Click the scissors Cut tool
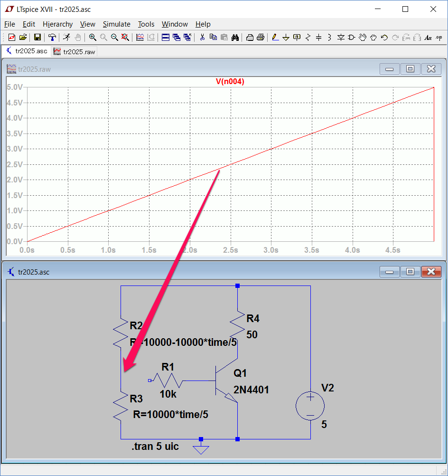 (202, 37)
